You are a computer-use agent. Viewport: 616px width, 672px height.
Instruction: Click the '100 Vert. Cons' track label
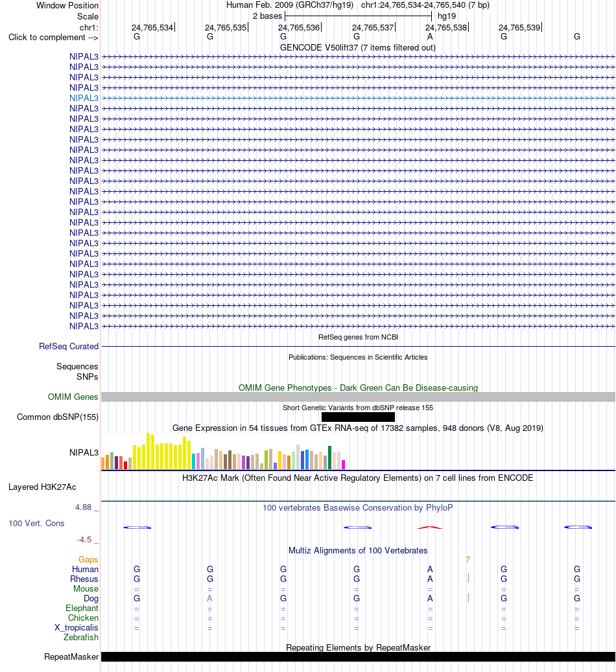pos(36,524)
